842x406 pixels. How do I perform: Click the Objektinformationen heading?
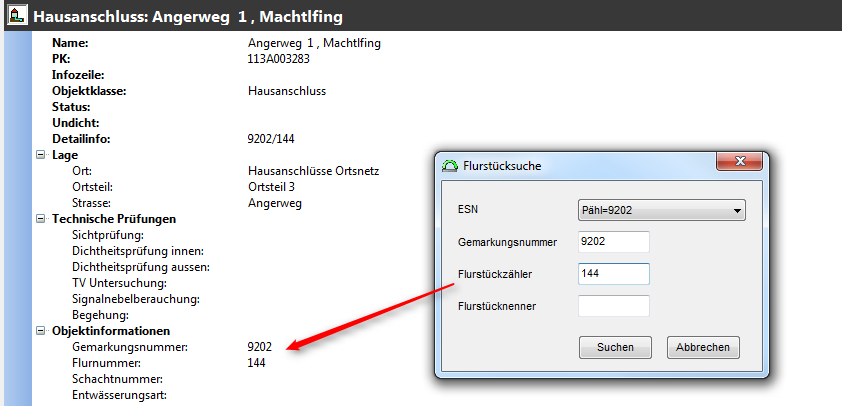coord(111,331)
